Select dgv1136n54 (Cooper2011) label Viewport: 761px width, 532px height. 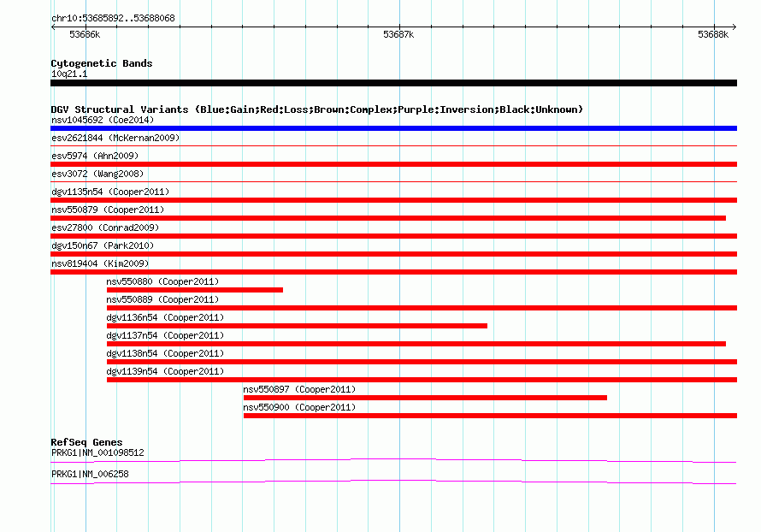(x=165, y=317)
